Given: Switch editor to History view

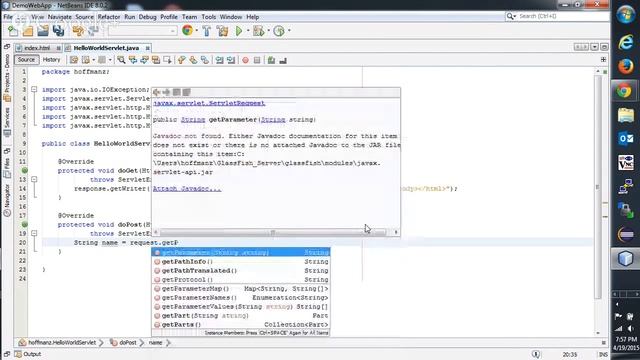Looking at the screenshot, I should (51, 60).
